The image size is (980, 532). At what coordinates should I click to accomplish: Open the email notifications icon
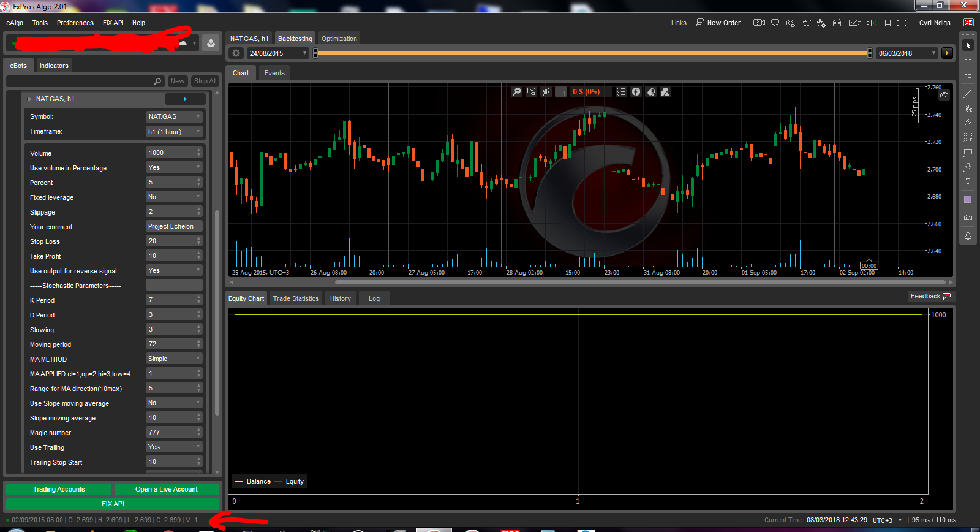click(x=854, y=23)
